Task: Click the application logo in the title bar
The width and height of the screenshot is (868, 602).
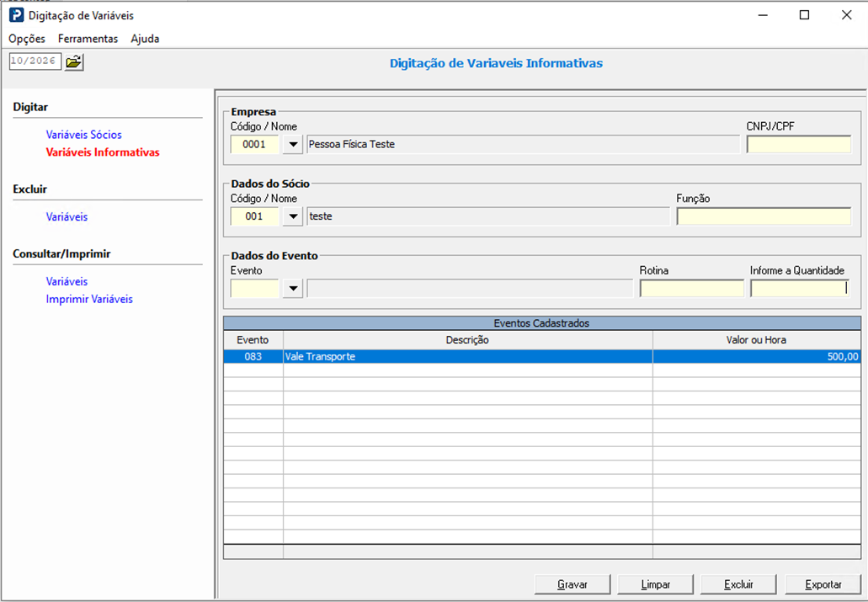Action: (16, 15)
